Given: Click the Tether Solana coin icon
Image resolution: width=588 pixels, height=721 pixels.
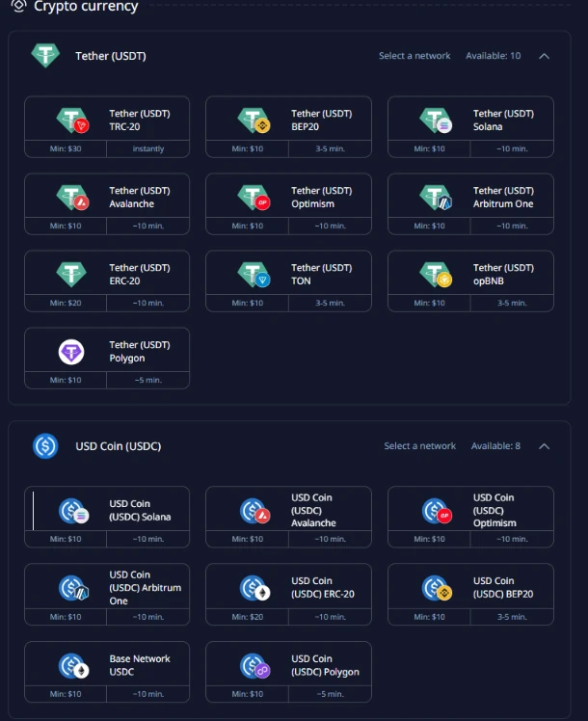Looking at the screenshot, I should click(436, 120).
